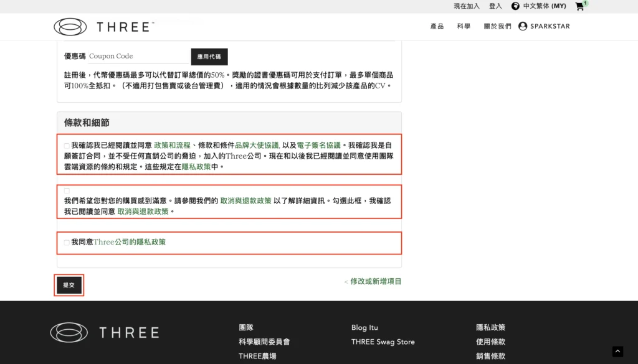Open the 隱私政策 link in first agreement
This screenshot has width=638, height=364.
[x=196, y=167]
